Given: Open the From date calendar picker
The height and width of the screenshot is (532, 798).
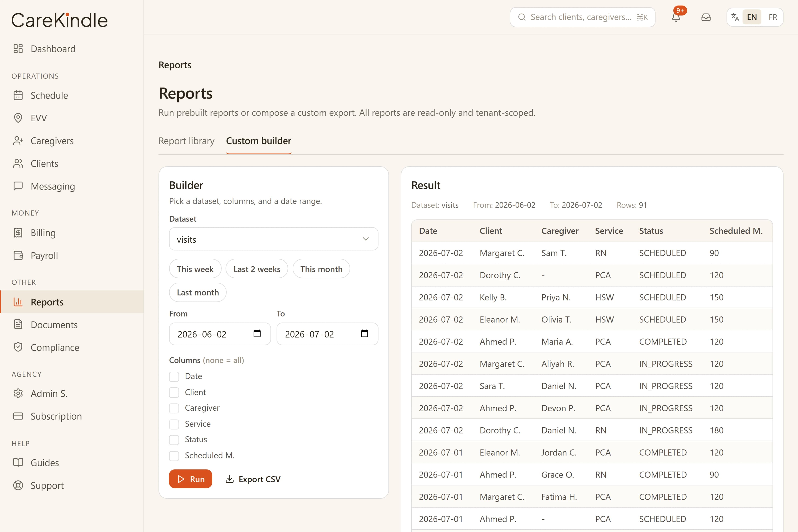Looking at the screenshot, I should pyautogui.click(x=257, y=334).
